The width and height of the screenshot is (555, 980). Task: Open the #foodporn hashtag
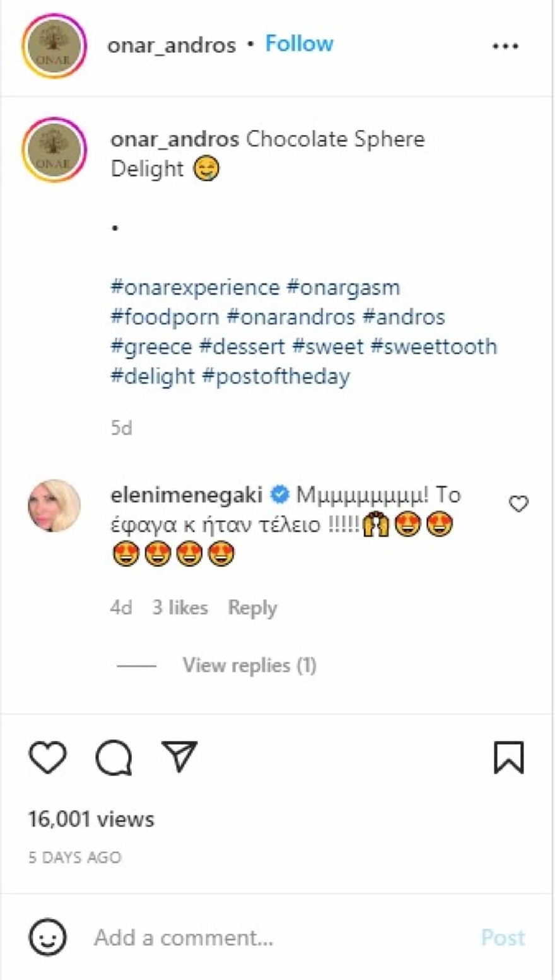coord(165,317)
